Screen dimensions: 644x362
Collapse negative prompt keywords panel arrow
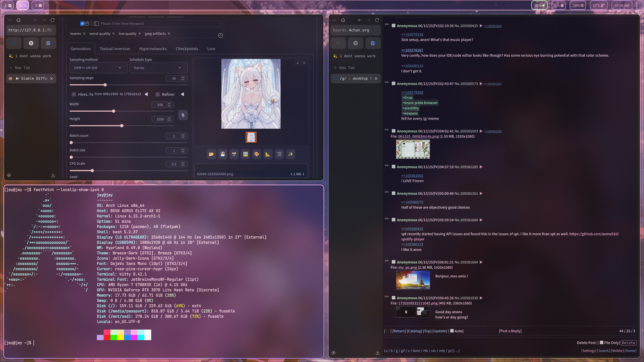[220, 35]
